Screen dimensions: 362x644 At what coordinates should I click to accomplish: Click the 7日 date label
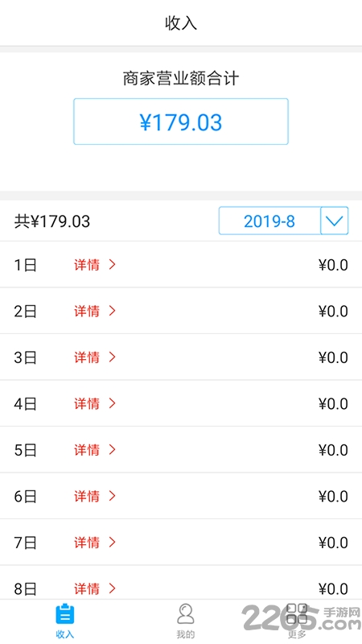coord(26,543)
